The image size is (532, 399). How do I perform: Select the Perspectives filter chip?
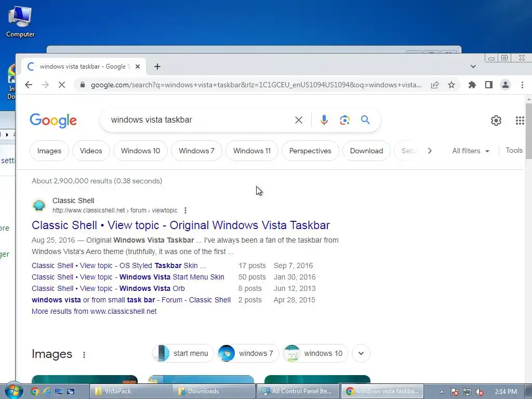310,151
